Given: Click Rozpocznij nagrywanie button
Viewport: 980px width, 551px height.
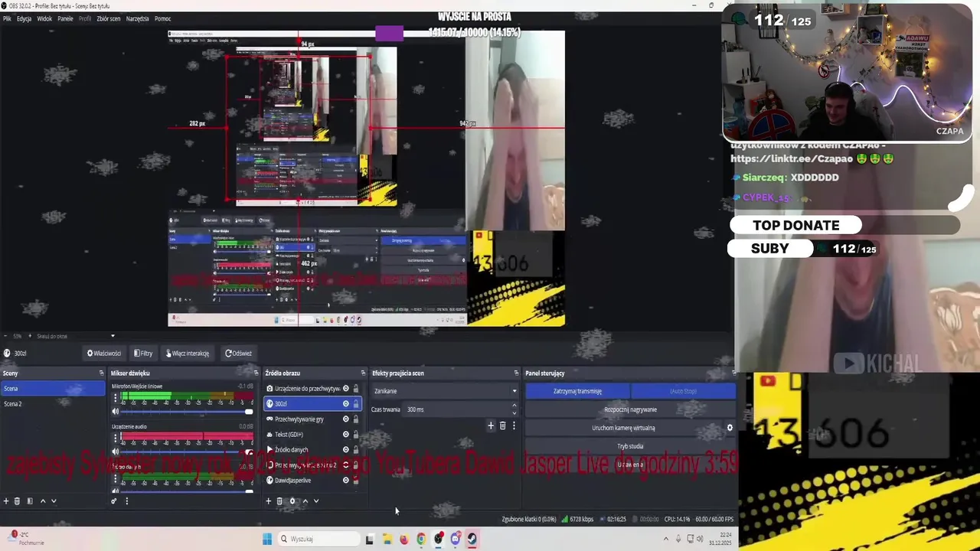Looking at the screenshot, I should click(x=630, y=409).
